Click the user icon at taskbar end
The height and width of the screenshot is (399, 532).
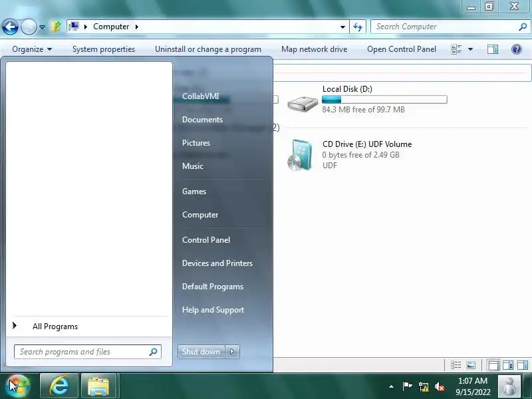(509, 386)
